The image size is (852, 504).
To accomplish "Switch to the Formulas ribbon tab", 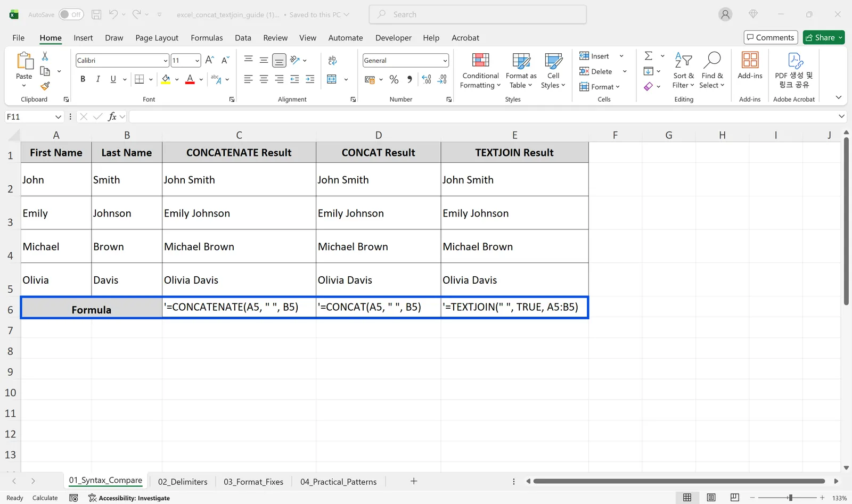I will tap(207, 38).
